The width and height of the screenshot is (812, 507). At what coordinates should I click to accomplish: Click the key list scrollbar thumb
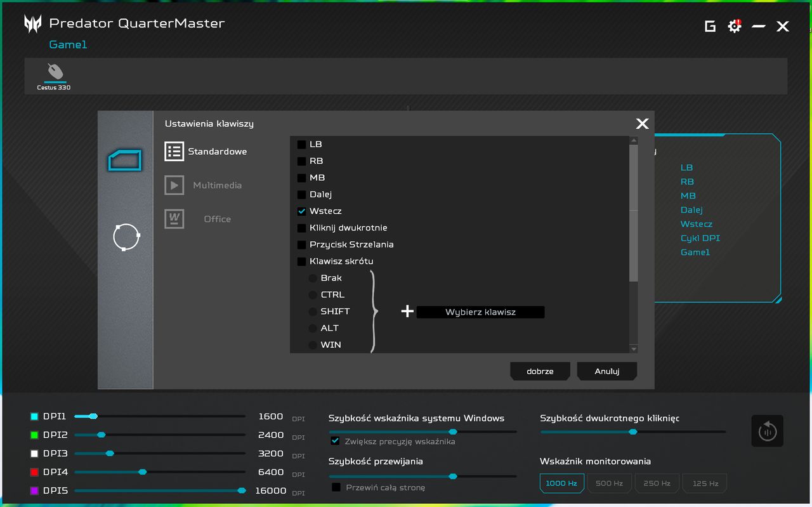pyautogui.click(x=633, y=213)
